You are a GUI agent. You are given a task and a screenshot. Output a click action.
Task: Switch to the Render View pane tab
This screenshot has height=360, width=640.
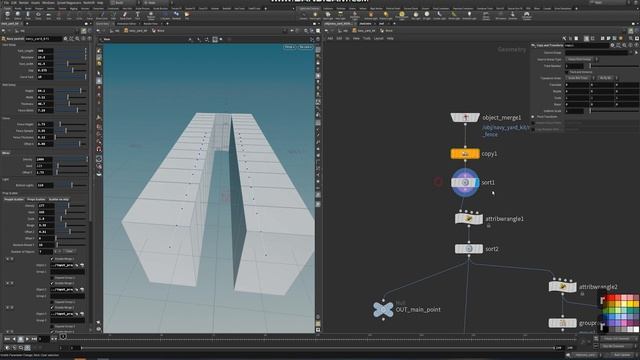tap(151, 24)
